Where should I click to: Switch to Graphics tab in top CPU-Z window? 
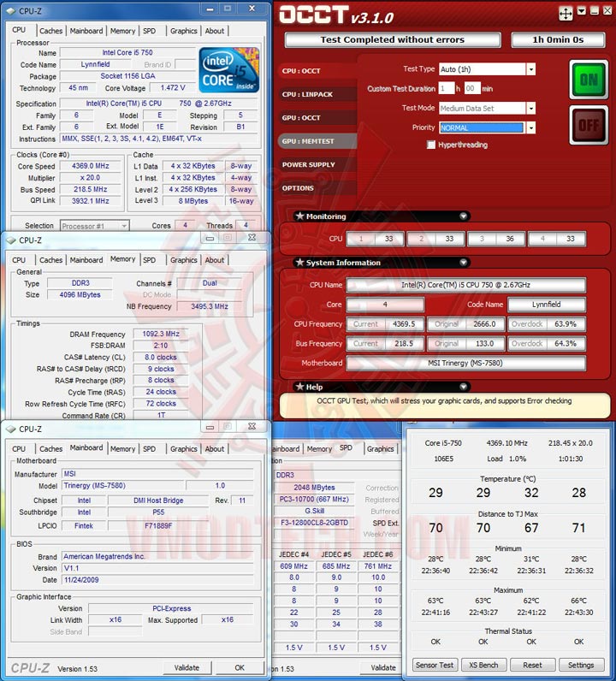click(x=183, y=31)
